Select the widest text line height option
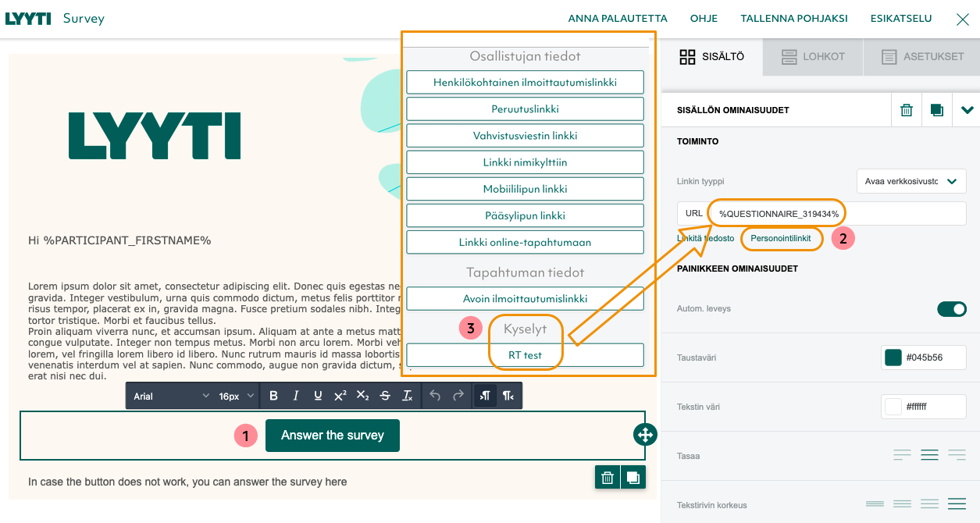This screenshot has width=980, height=523. pos(957,504)
